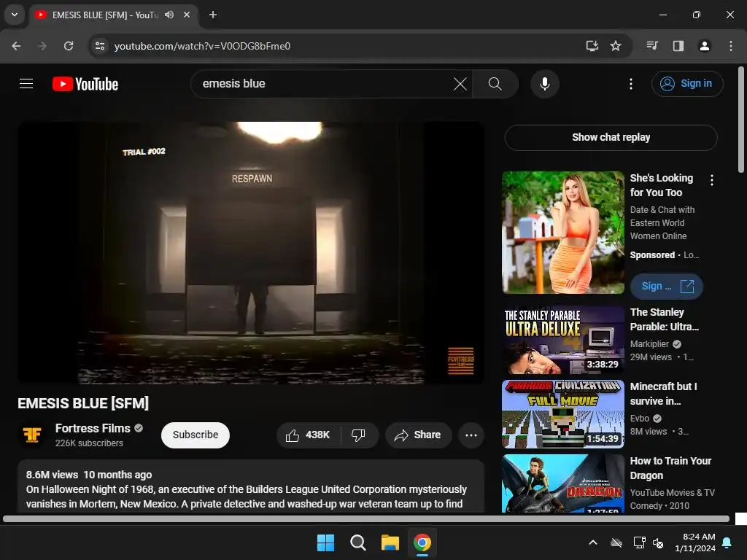Open the She's Looking for You ad image
Image resolution: width=747 pixels, height=560 pixels.
(x=562, y=233)
